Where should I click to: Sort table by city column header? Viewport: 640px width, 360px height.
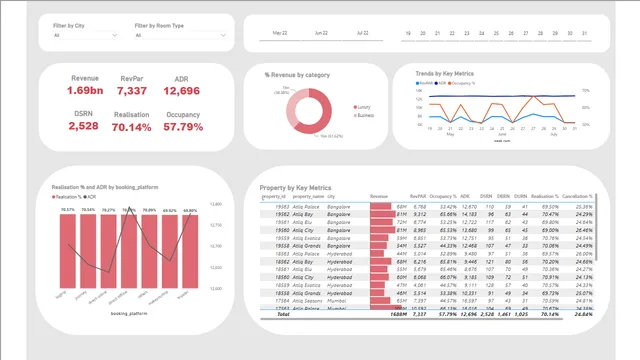pos(331,197)
